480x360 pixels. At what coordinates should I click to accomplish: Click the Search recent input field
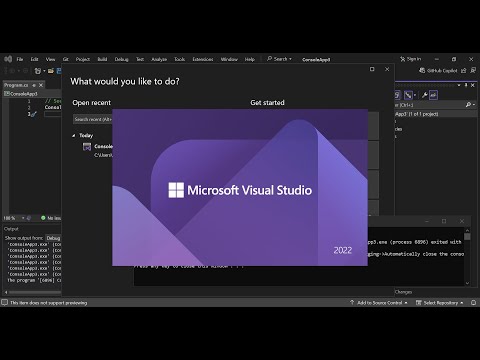(93, 119)
